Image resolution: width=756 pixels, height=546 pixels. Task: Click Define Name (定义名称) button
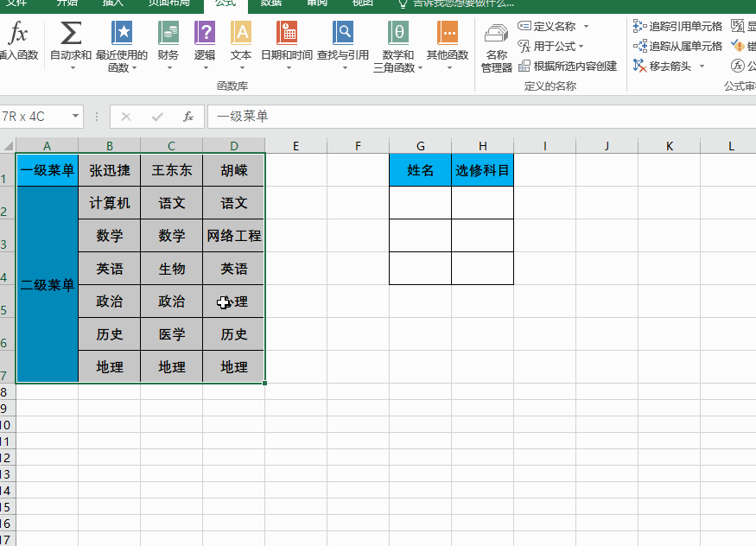pos(547,26)
